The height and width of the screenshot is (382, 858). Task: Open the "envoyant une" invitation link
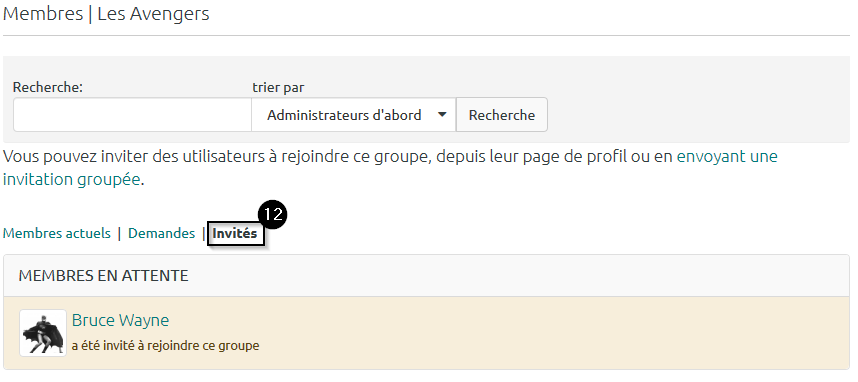click(727, 157)
